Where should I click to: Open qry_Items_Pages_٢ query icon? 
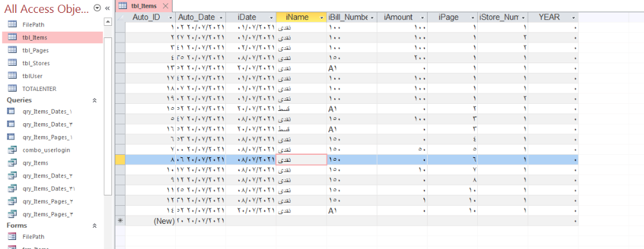tap(12, 201)
